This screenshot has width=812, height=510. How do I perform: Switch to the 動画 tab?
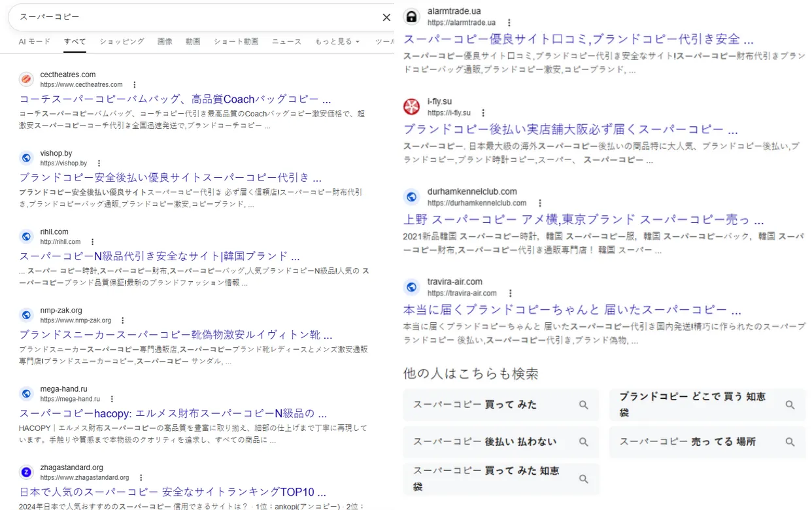(x=193, y=41)
